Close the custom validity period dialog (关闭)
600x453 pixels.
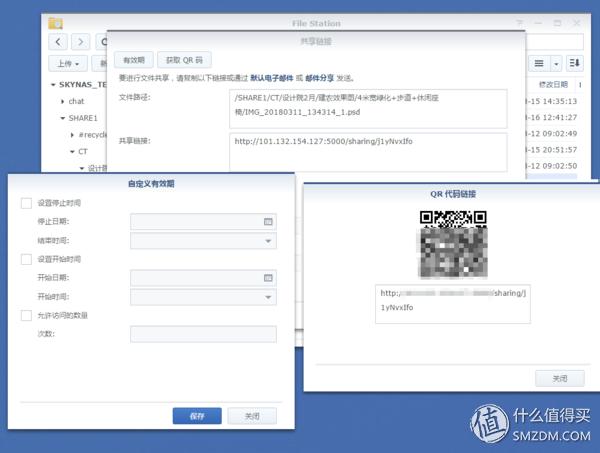click(x=252, y=416)
